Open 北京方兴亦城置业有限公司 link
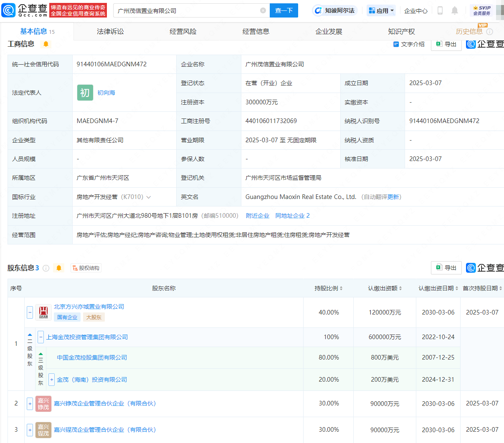 89,307
